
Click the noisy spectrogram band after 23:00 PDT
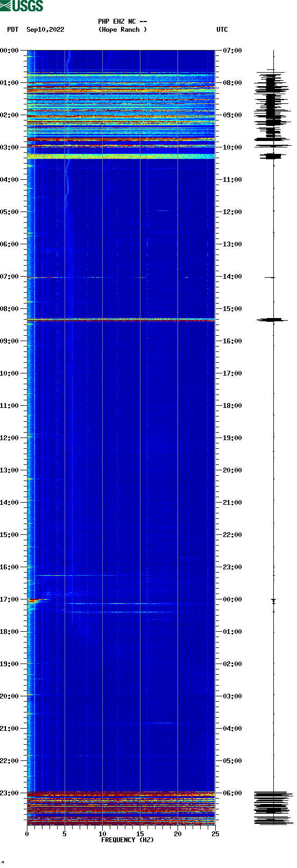(121, 808)
